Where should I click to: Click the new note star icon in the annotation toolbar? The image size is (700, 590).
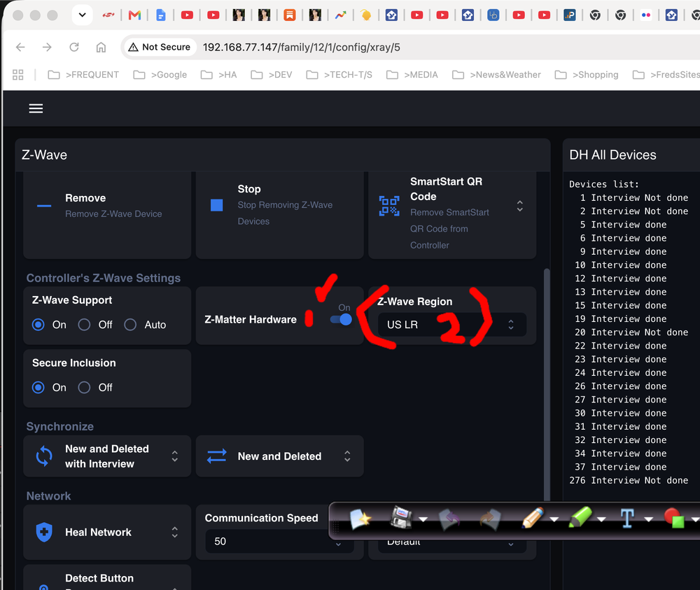(x=360, y=519)
